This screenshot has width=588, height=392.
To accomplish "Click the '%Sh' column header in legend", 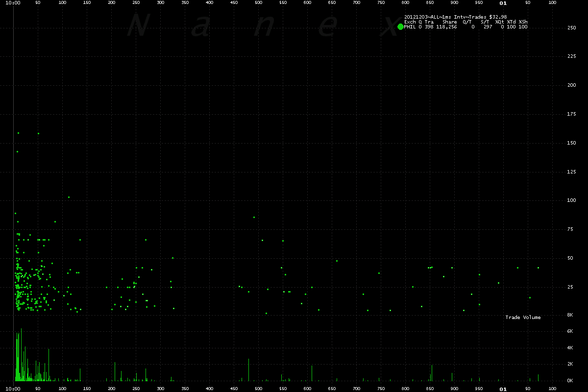I will (523, 22).
